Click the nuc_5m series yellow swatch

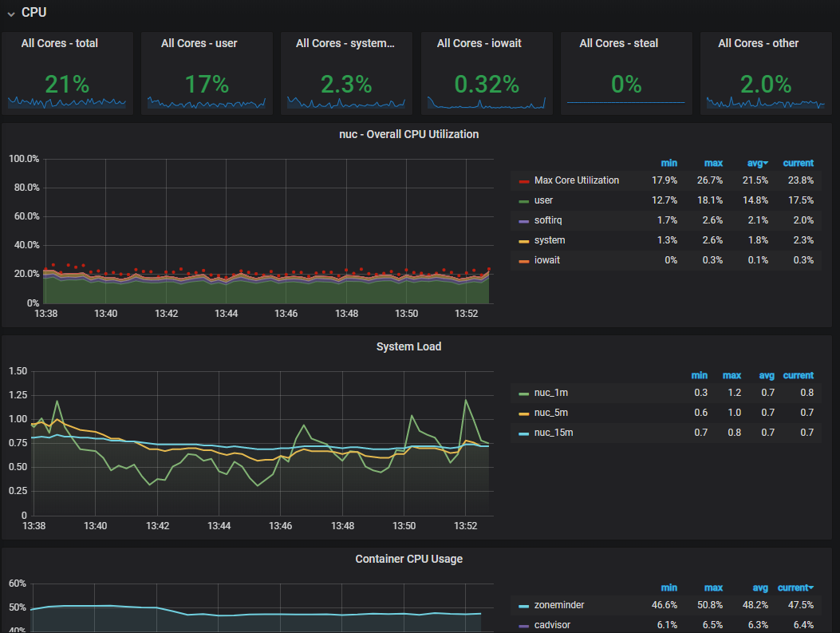(524, 413)
